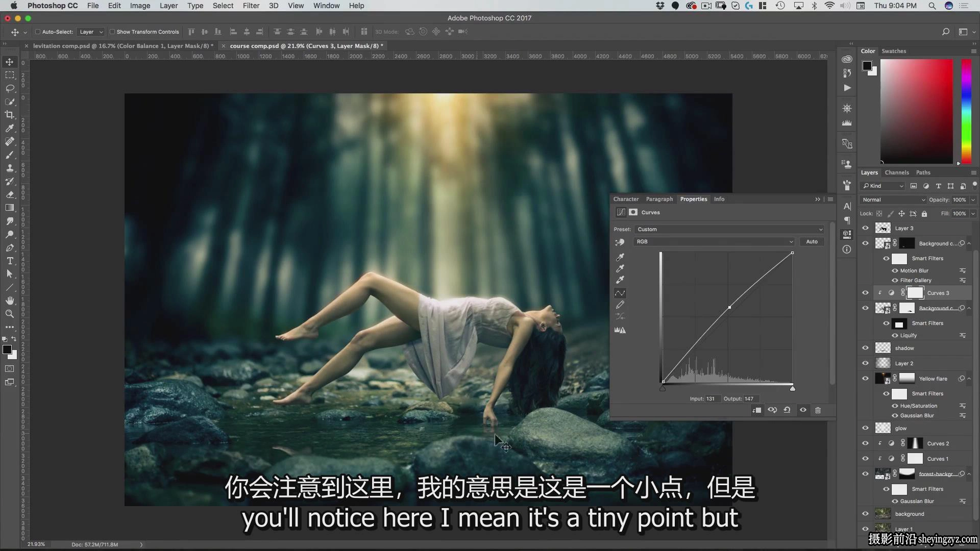Viewport: 980px width, 551px height.
Task: Delete the Curves adjustment layer via trash
Action: coord(818,410)
